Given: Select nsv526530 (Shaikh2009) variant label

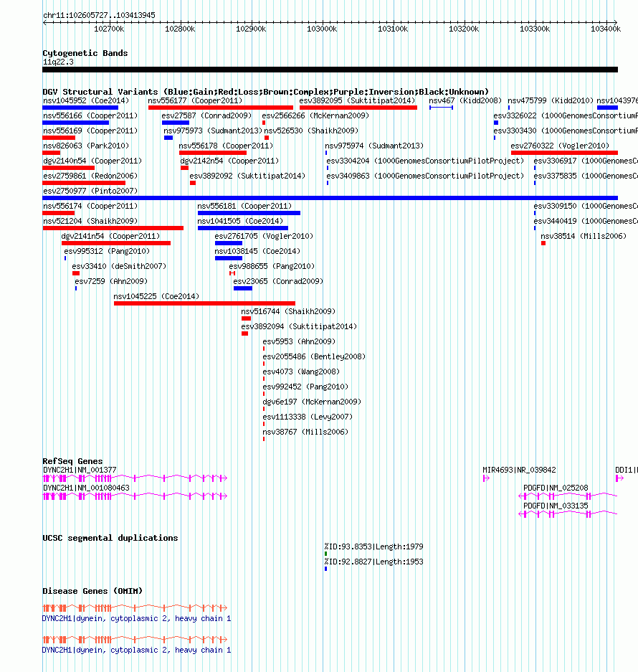Looking at the screenshot, I should pos(311,131).
